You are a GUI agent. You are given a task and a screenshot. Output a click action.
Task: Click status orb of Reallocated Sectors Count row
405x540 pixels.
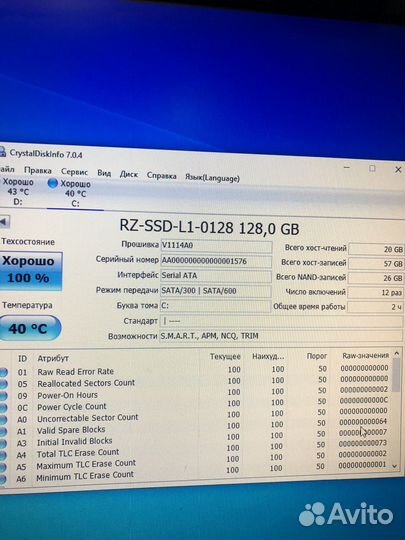coord(3,384)
